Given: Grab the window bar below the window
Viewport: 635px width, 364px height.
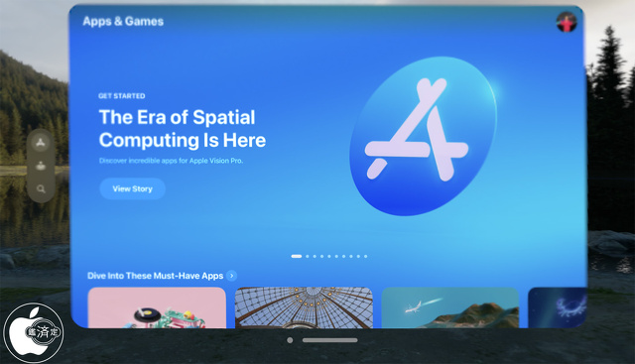Looking at the screenshot, I should click(330, 340).
